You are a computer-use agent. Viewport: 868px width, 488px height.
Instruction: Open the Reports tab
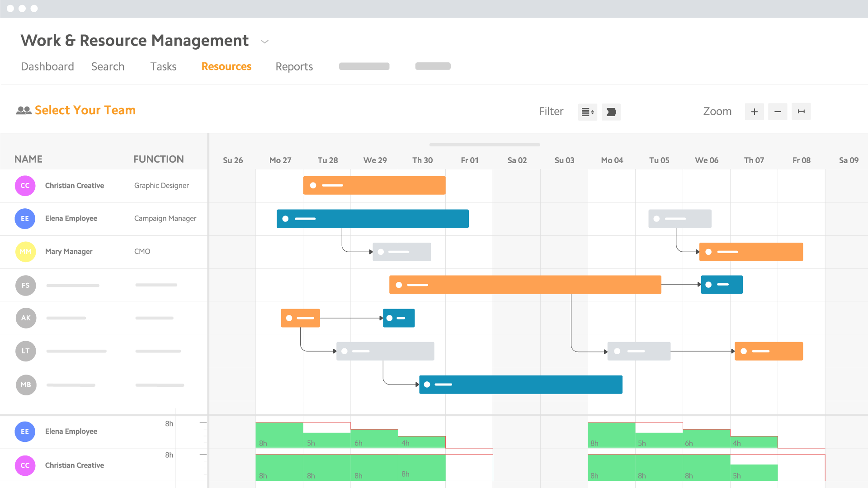[294, 66]
